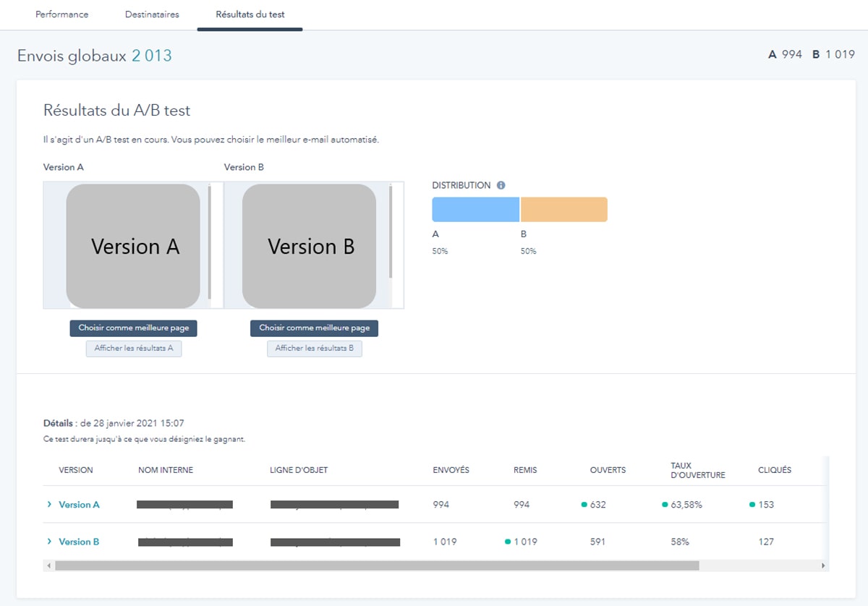Open the Version A link in table
This screenshot has width=868, height=606.
click(x=79, y=504)
